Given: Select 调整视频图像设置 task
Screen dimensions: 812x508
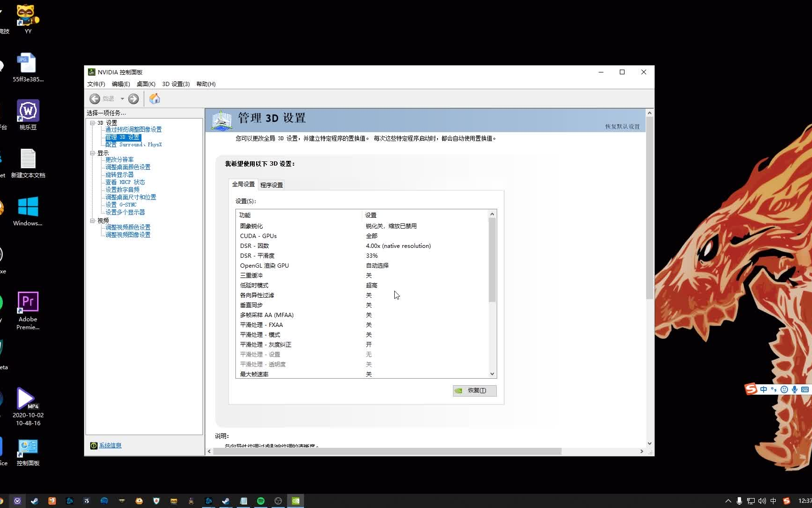Looking at the screenshot, I should click(128, 235).
